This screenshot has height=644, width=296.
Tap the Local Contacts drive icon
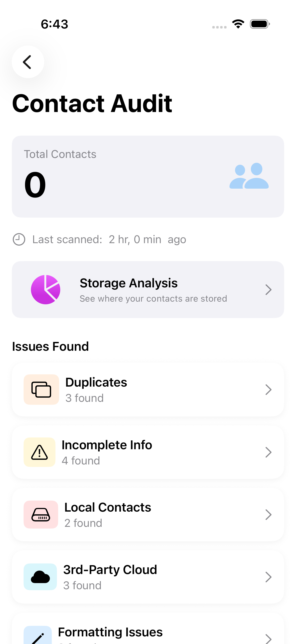41,515
